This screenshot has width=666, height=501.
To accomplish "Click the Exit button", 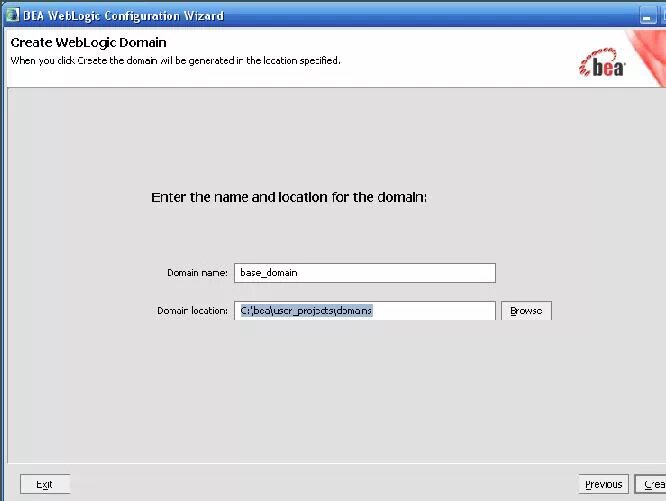I will (x=45, y=484).
